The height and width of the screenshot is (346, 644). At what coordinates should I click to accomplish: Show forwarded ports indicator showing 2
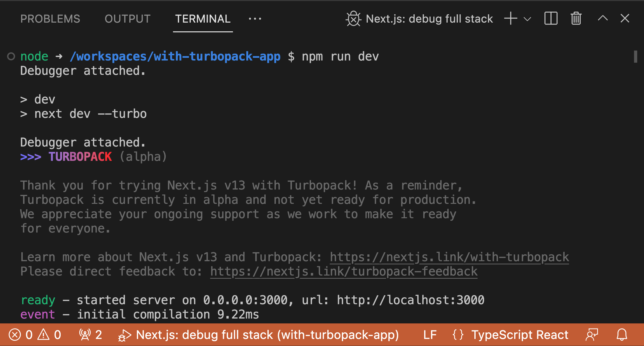pos(91,335)
